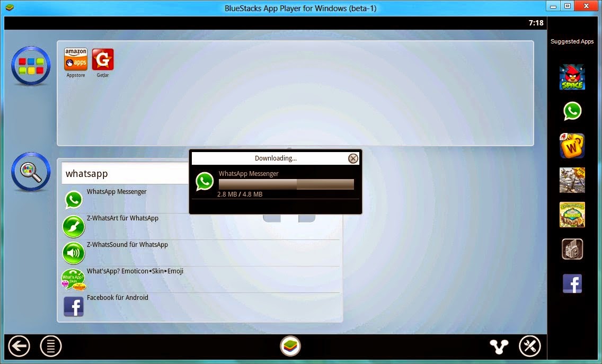
Task: Select Z-WhatsArt für WhatsApp result
Action: click(x=200, y=227)
